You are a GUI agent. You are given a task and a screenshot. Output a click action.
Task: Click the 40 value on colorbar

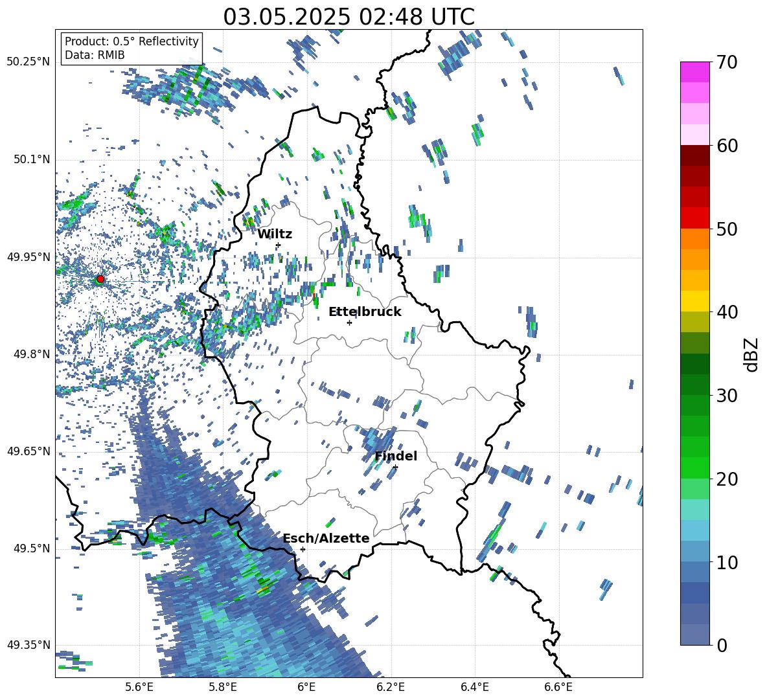click(x=727, y=312)
